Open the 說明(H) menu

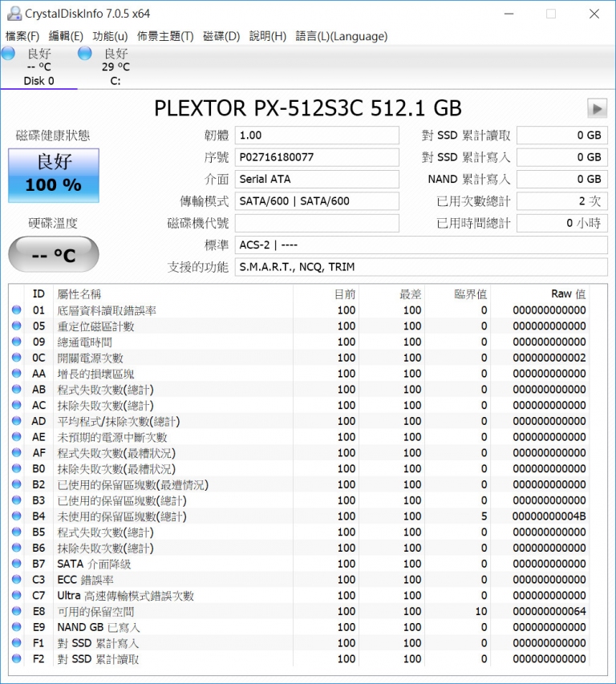click(268, 36)
